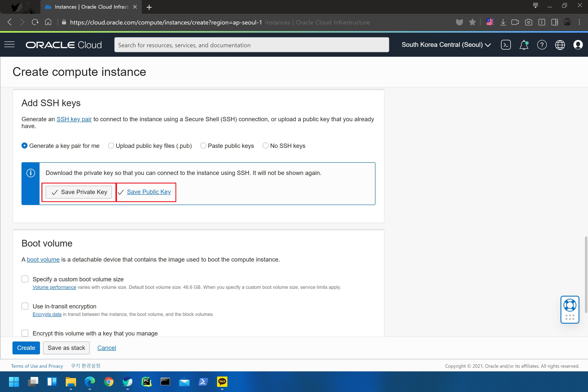Screen dimensions: 588x392
Task: Open the user profile avatar menu
Action: tap(578, 45)
